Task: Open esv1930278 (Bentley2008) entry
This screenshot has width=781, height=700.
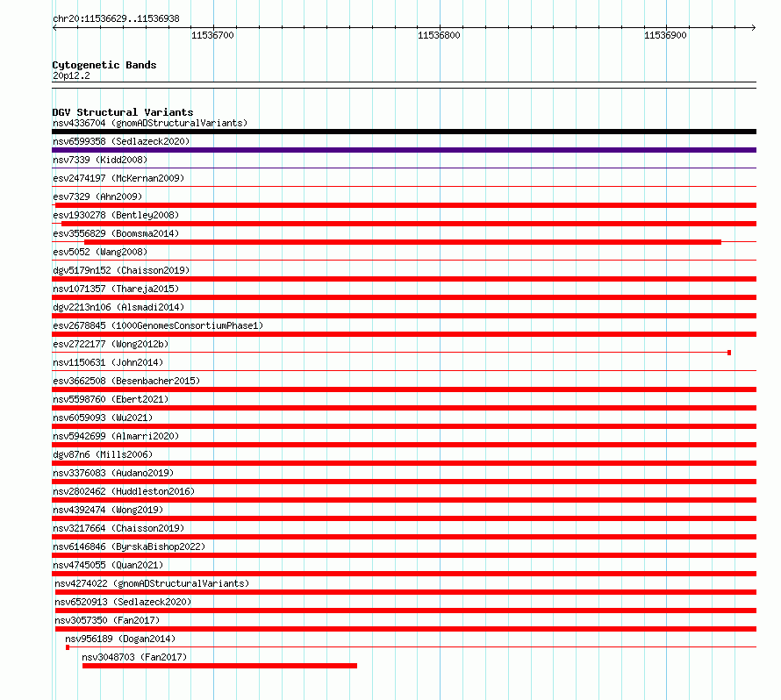Action: coord(116,215)
